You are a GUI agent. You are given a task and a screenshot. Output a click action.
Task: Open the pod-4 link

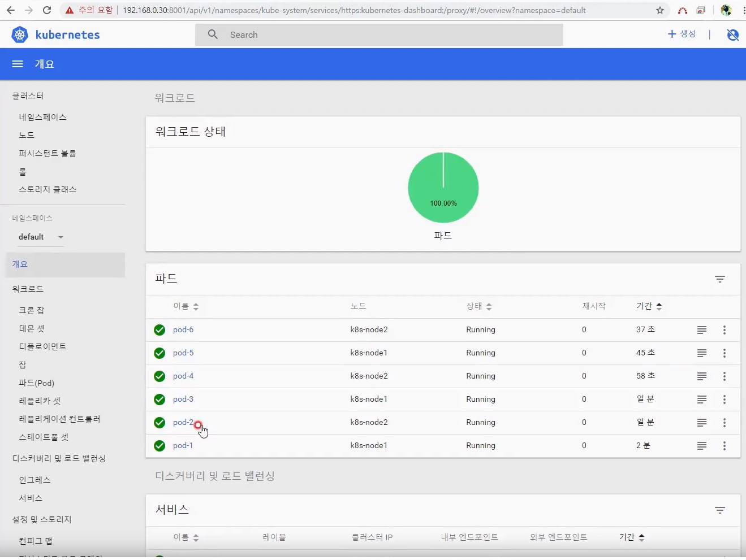(183, 376)
